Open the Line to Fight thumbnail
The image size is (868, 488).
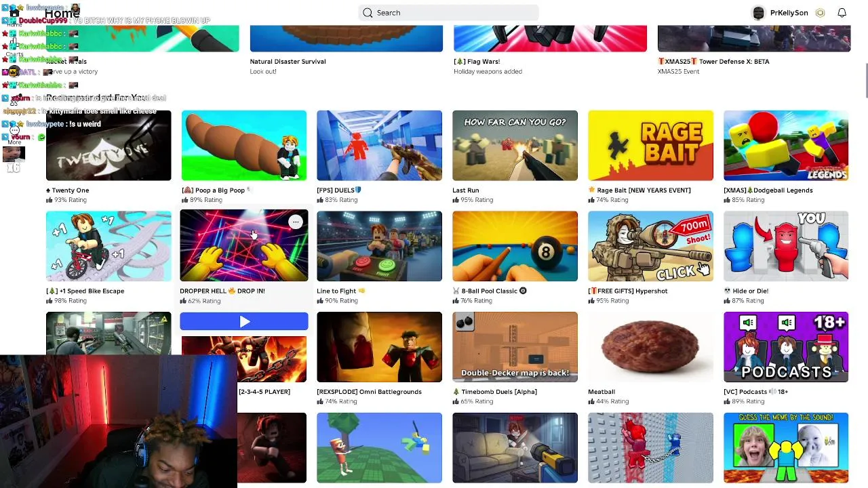tap(379, 246)
